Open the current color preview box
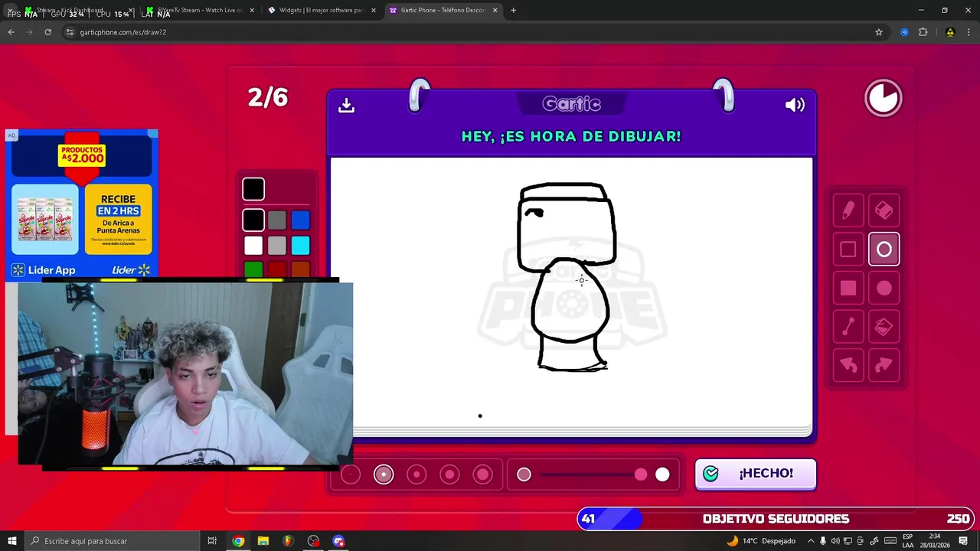This screenshot has height=551, width=980. 253,189
